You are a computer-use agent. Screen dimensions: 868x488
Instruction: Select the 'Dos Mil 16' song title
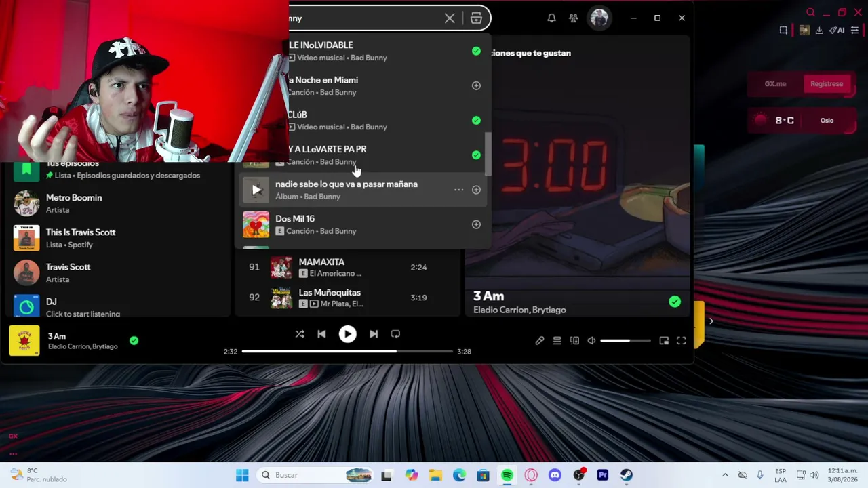pyautogui.click(x=295, y=219)
